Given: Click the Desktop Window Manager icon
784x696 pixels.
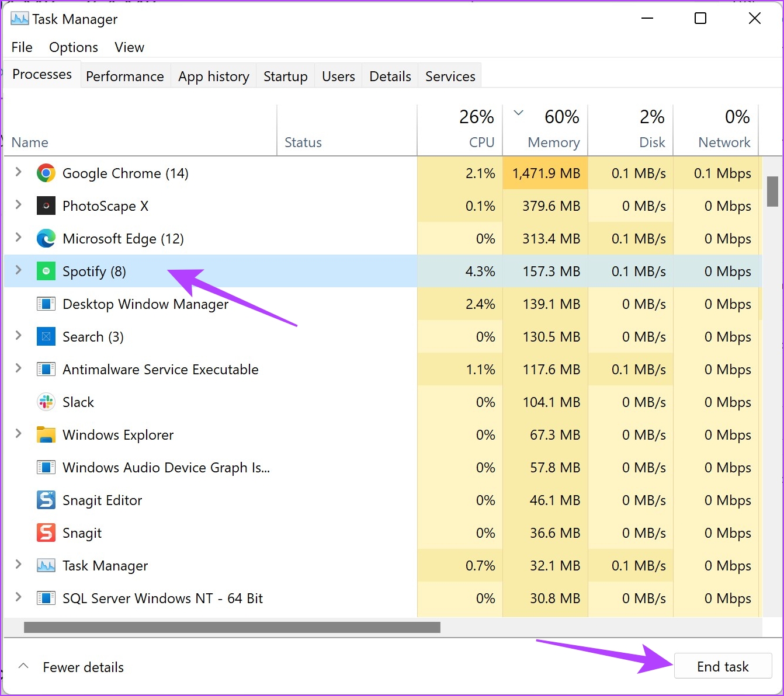Looking at the screenshot, I should click(46, 304).
